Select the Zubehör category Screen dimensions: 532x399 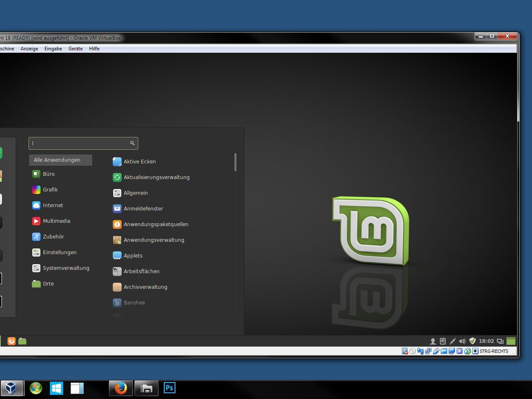tap(48, 236)
